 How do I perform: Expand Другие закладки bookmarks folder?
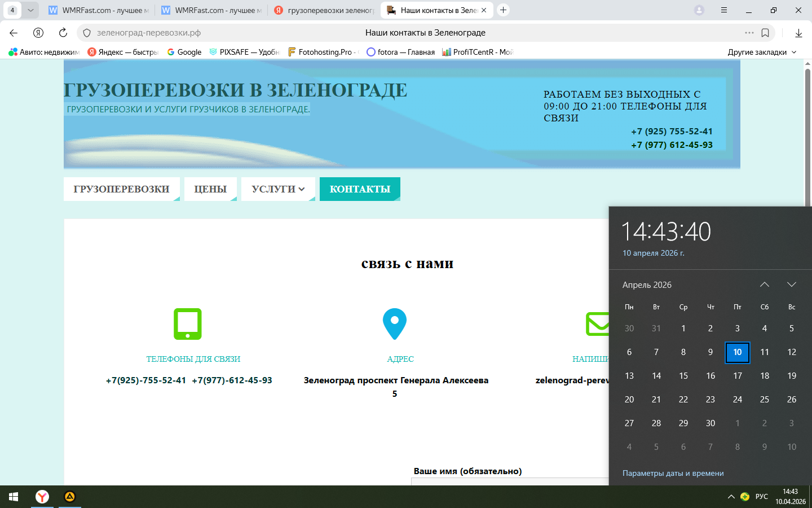coord(762,52)
